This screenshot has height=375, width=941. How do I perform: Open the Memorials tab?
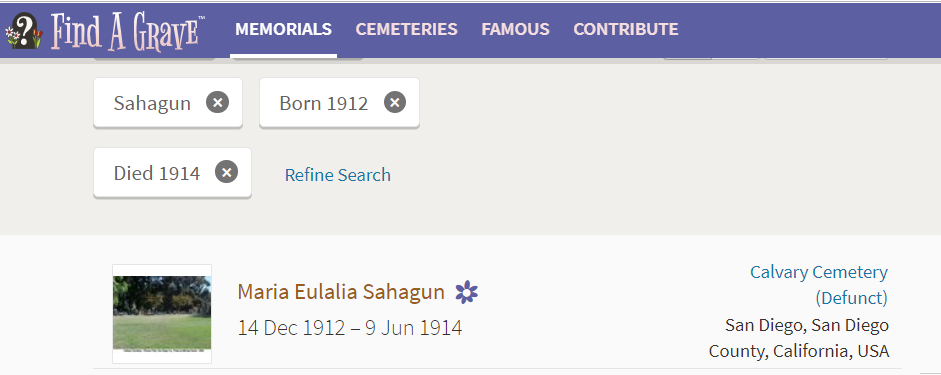coord(283,29)
